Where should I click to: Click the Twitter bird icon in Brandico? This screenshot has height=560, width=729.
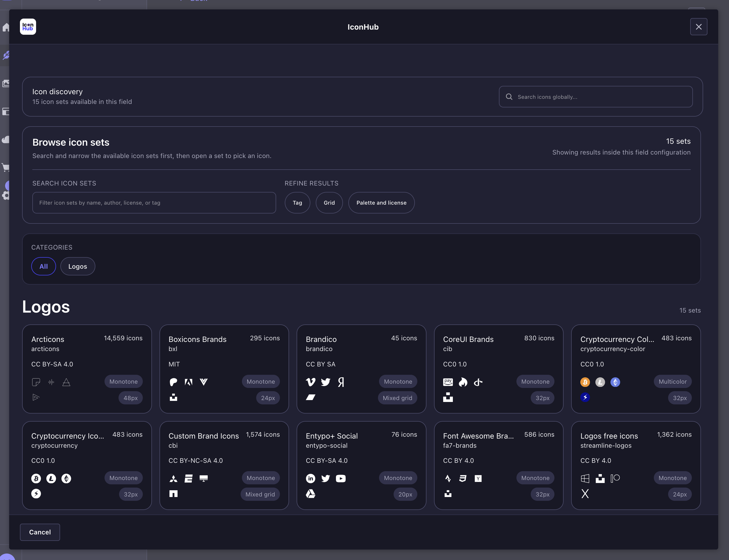coord(325,382)
